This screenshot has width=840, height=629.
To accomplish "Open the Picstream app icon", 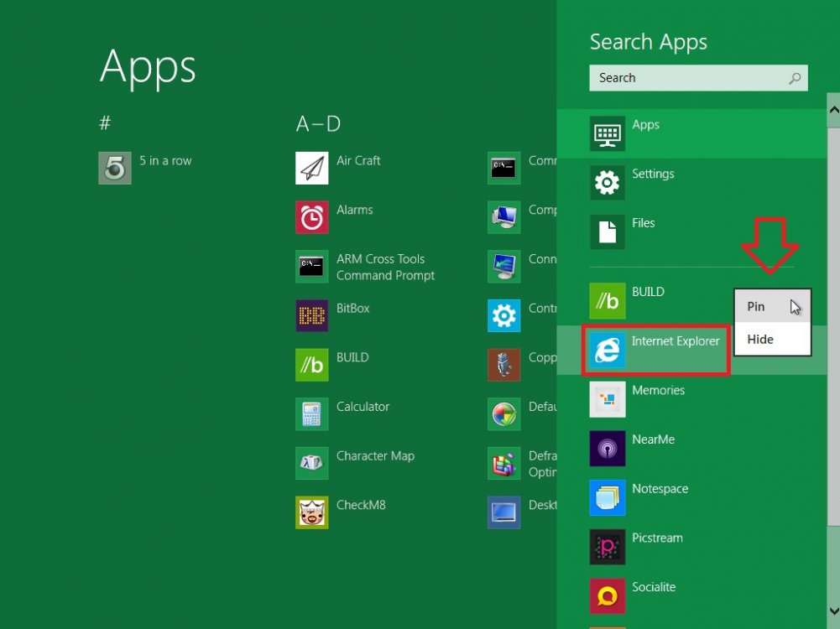I will pos(607,546).
